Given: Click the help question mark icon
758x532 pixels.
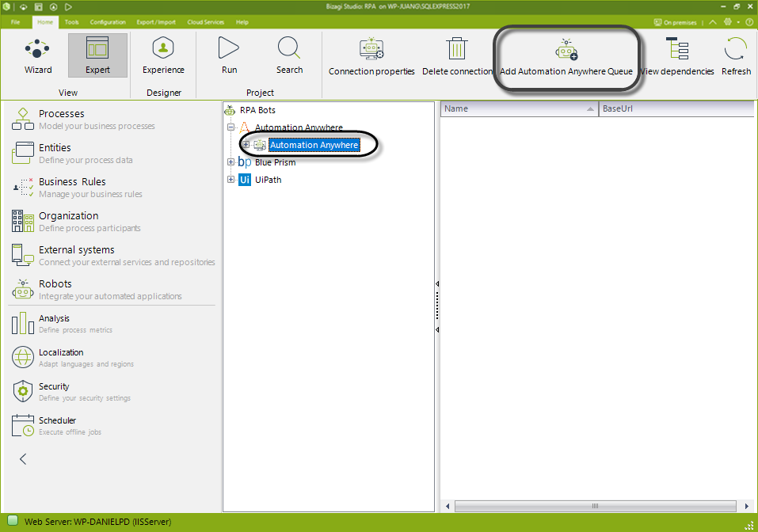Looking at the screenshot, I should pyautogui.click(x=749, y=22).
